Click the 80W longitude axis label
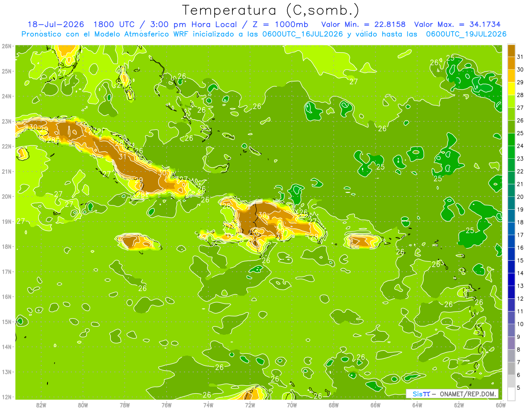 click(x=83, y=405)
